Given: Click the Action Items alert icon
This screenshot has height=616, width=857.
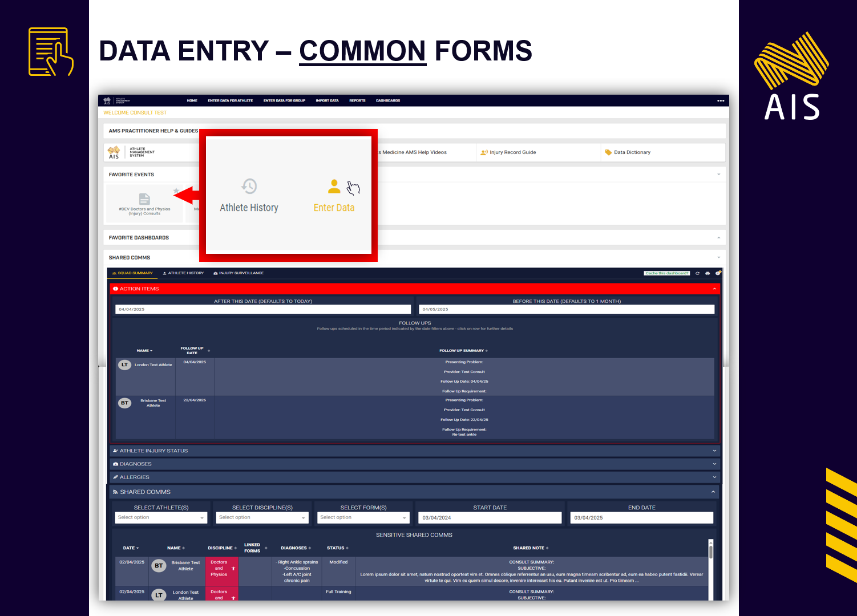Looking at the screenshot, I should (115, 289).
